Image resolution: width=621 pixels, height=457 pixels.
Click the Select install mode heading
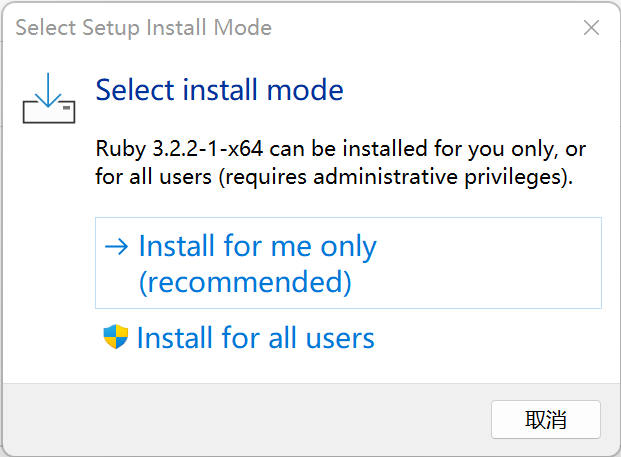pyautogui.click(x=219, y=90)
